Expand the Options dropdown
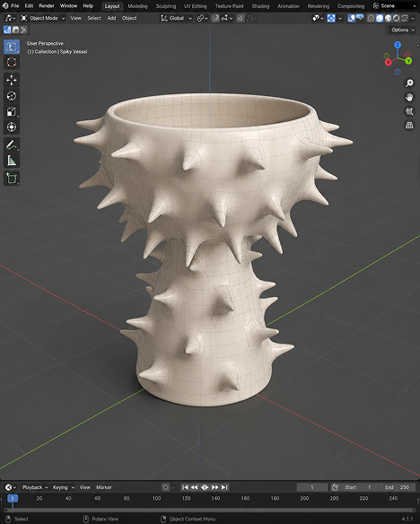Image resolution: width=420 pixels, height=524 pixels. coord(403,30)
